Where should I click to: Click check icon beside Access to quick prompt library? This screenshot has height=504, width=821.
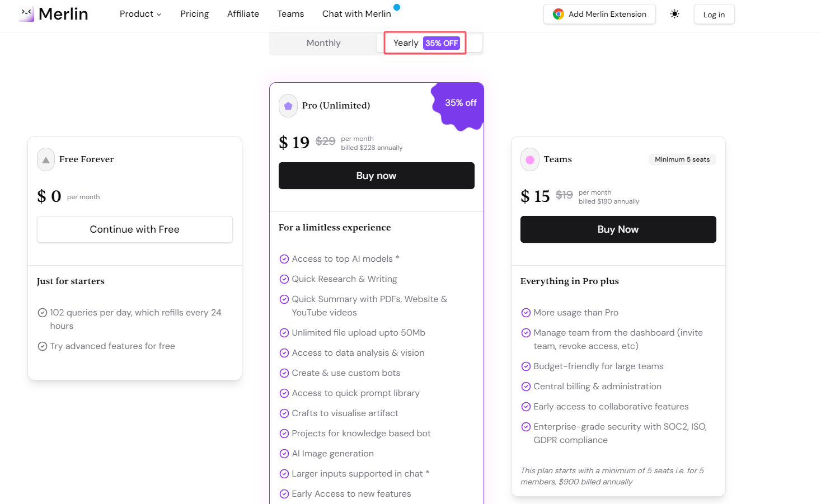[x=284, y=393]
